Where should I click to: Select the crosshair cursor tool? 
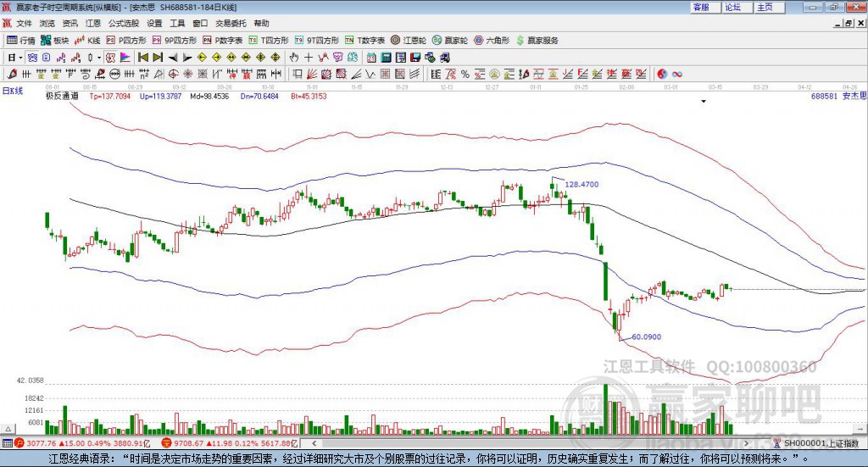tap(309, 57)
